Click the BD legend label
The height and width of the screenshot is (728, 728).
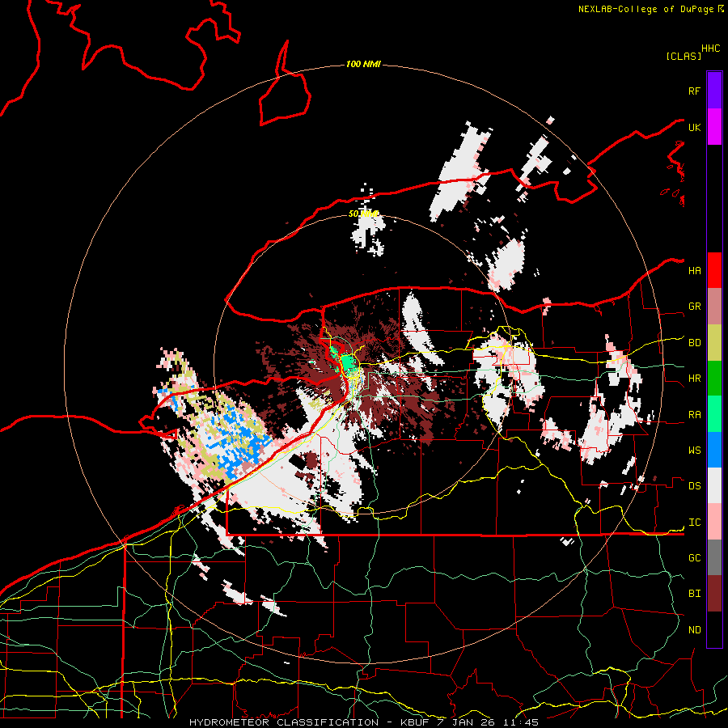[694, 343]
